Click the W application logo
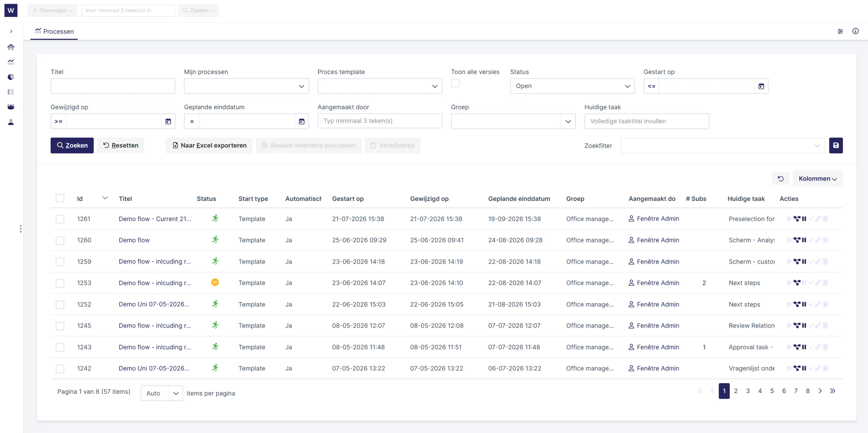 point(11,10)
